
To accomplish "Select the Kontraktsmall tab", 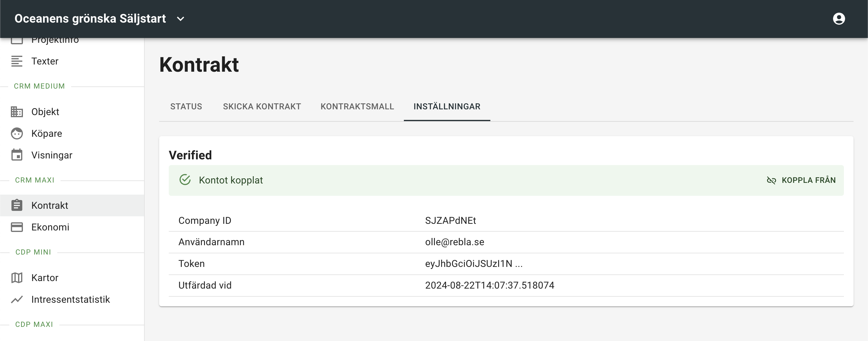I will (x=357, y=107).
